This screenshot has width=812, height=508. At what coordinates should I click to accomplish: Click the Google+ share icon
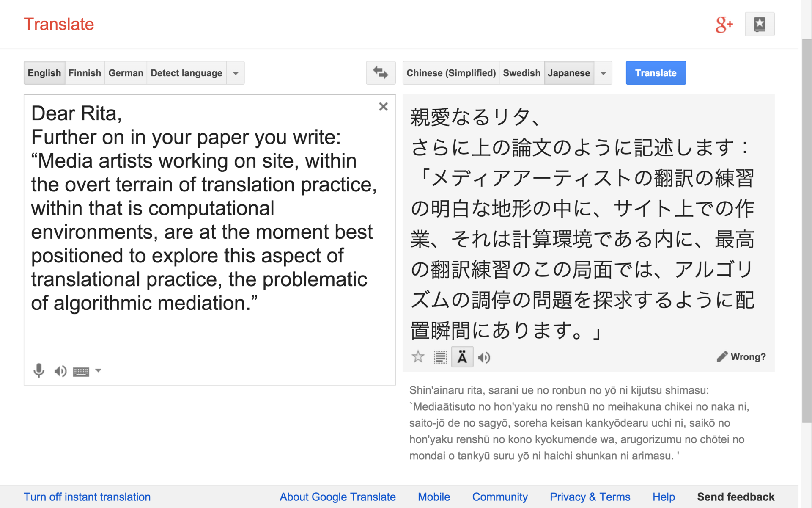pyautogui.click(x=724, y=25)
